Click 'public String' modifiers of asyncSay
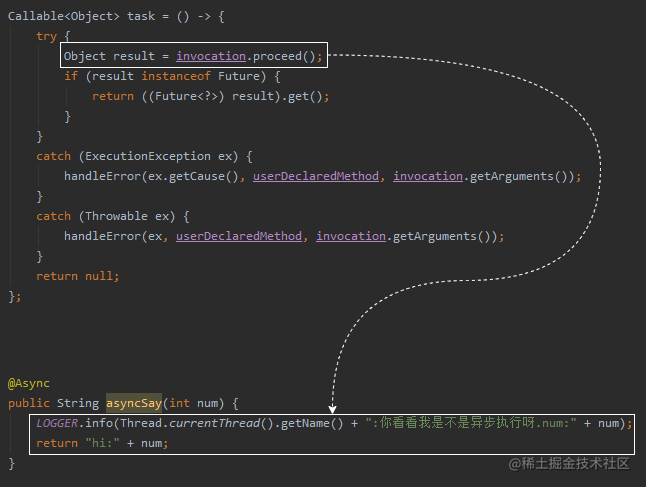The image size is (646, 487). [54, 403]
